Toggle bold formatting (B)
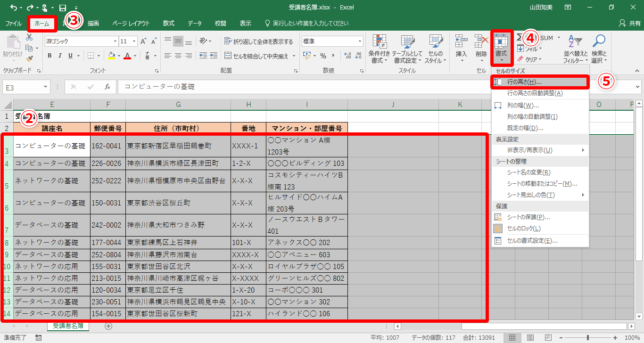The width and height of the screenshot is (644, 343). tap(50, 56)
